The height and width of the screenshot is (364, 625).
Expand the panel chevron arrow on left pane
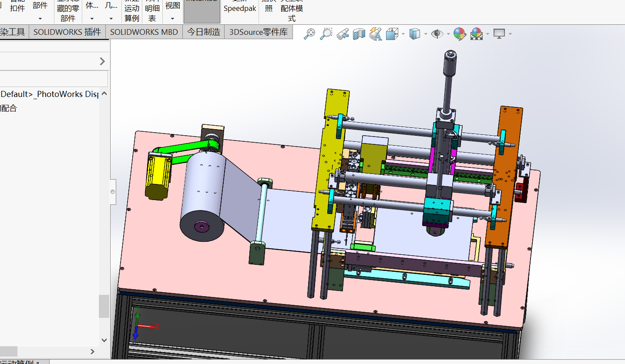click(102, 61)
